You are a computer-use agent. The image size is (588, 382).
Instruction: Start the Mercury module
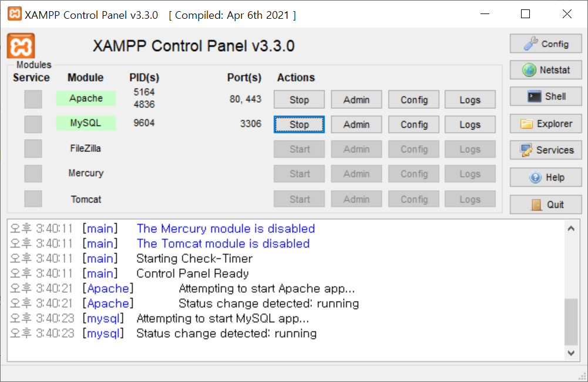tap(299, 174)
